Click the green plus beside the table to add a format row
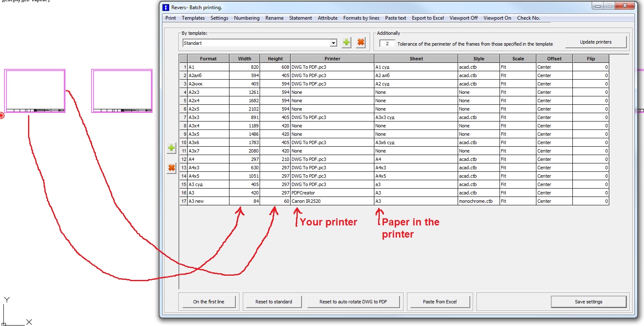 [172, 148]
